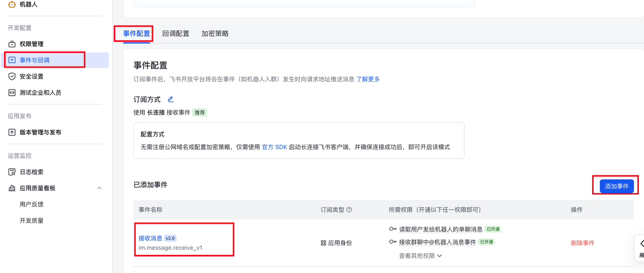The image size is (644, 273).
Task: Click the 版本管理与发布 upload icon
Action: (12, 132)
